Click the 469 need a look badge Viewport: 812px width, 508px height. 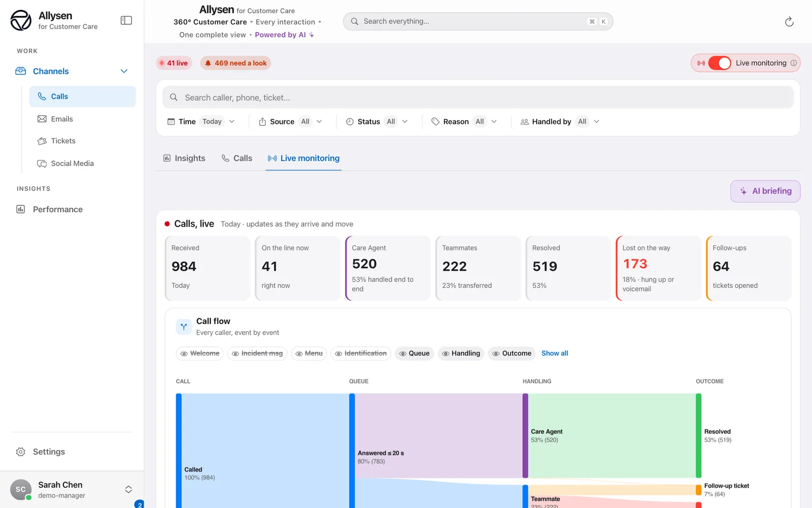(x=235, y=63)
